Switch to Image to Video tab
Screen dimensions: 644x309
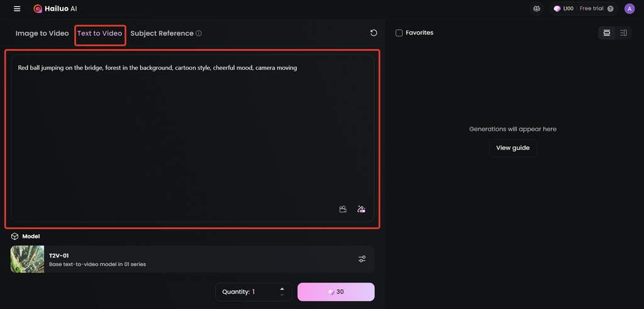[x=42, y=34]
